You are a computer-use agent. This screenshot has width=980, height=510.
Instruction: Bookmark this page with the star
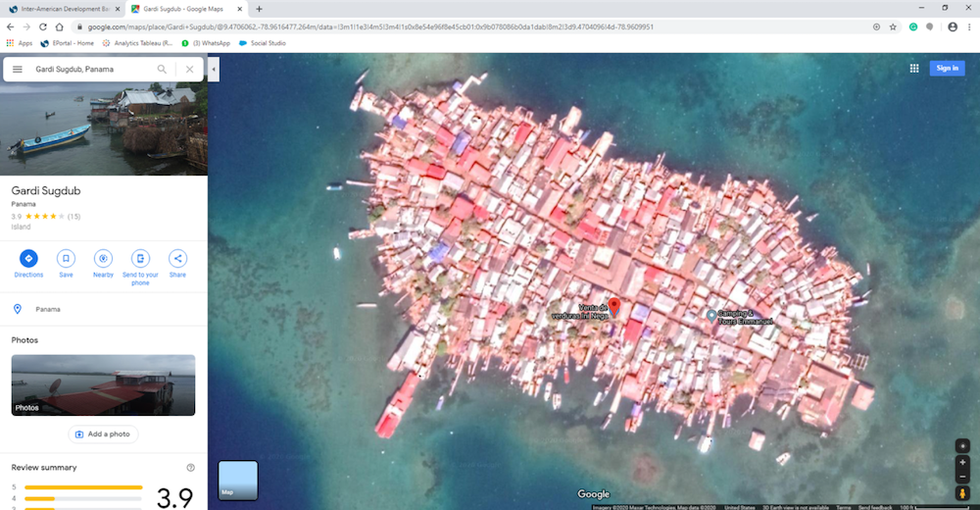tap(893, 27)
